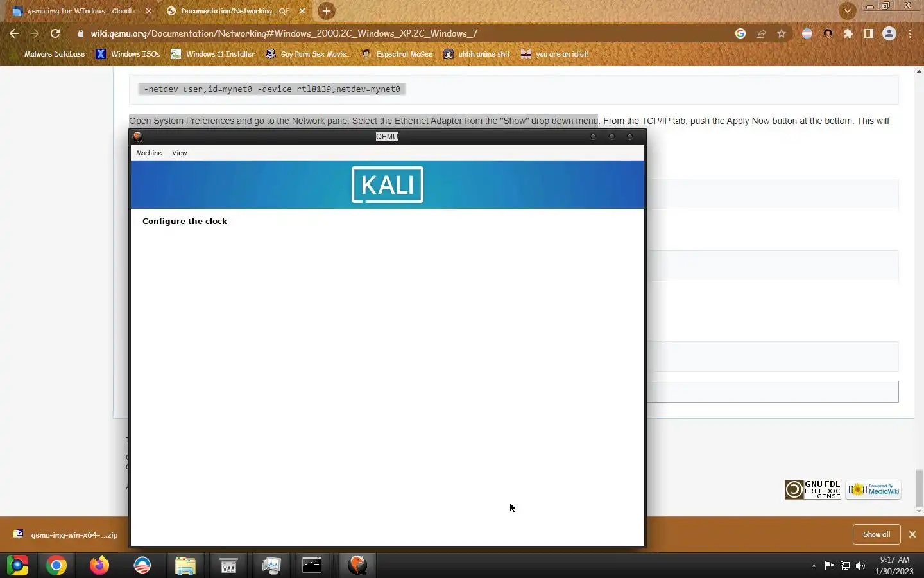The height and width of the screenshot is (578, 924).
Task: Open the Windows ISOs bookmark
Action: coord(128,54)
